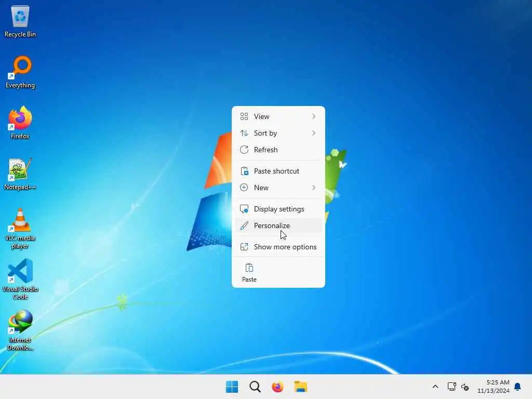This screenshot has width=532, height=399.
Task: Select the Notepad++ desktop shortcut
Action: point(20,174)
